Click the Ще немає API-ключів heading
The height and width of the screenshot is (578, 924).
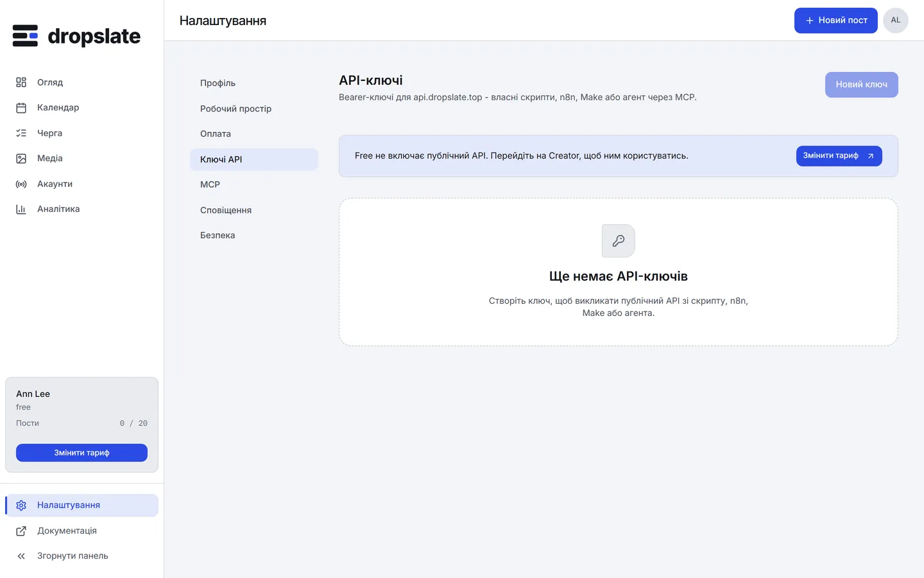point(619,276)
